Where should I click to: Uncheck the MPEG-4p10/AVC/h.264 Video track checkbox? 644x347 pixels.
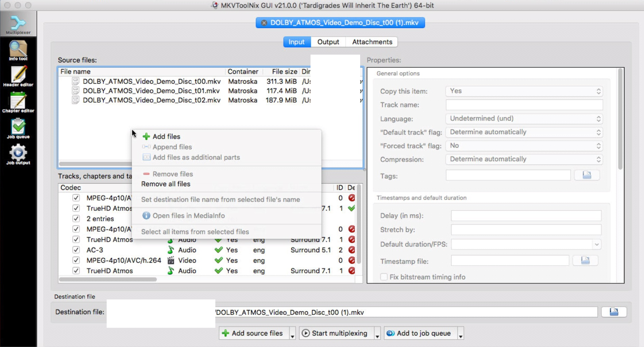click(x=76, y=260)
